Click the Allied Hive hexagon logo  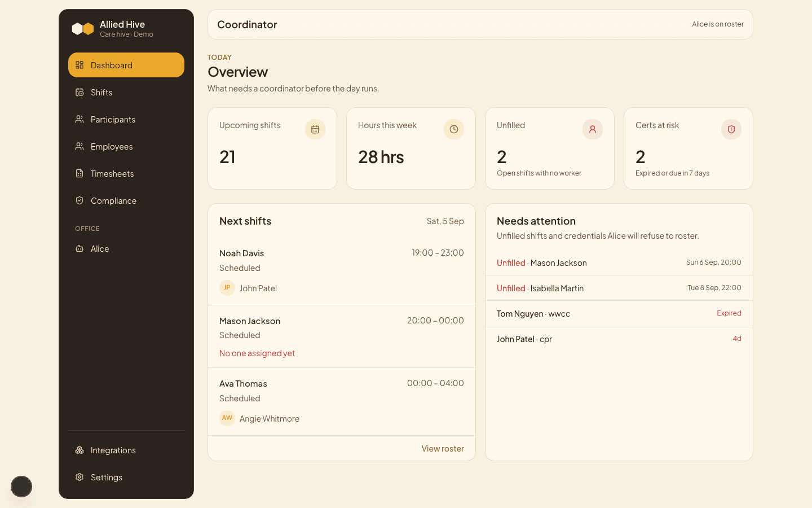[x=83, y=29]
